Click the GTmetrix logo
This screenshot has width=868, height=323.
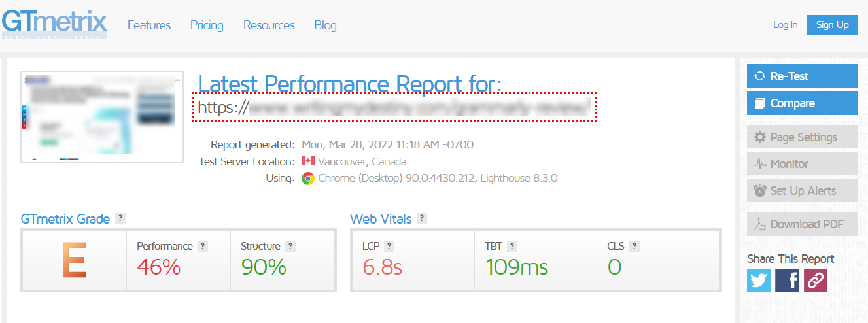pyautogui.click(x=54, y=24)
